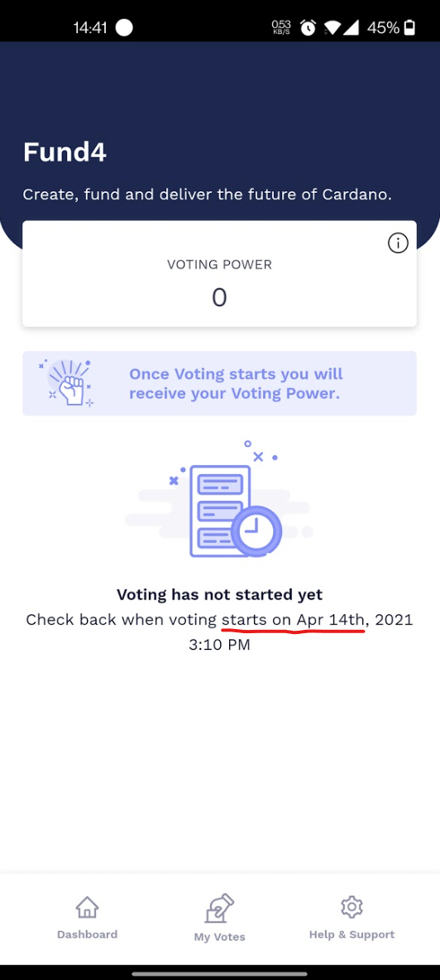This screenshot has height=980, width=440.
Task: Tap the underlined starts on Apr 14th text
Action: tap(294, 620)
